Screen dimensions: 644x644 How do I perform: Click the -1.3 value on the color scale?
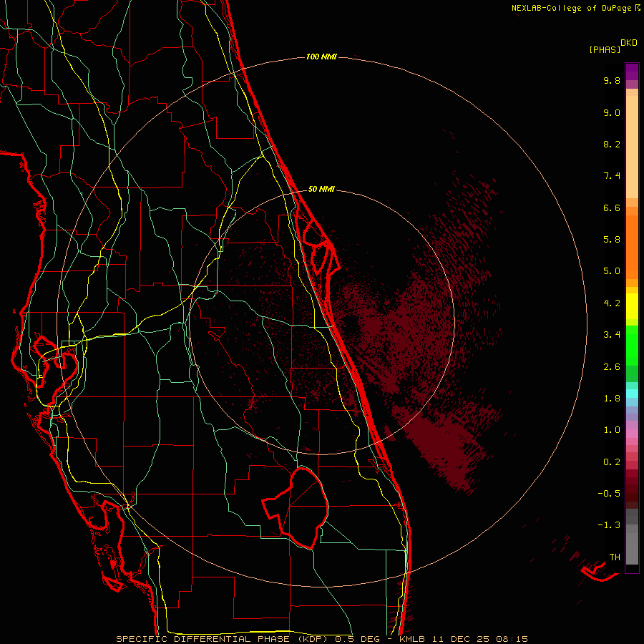tap(609, 525)
